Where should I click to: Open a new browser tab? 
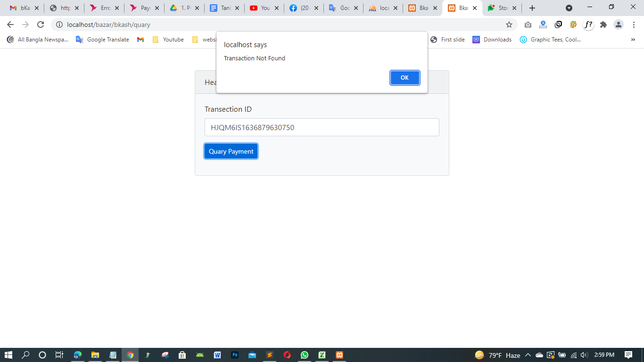[x=532, y=8]
